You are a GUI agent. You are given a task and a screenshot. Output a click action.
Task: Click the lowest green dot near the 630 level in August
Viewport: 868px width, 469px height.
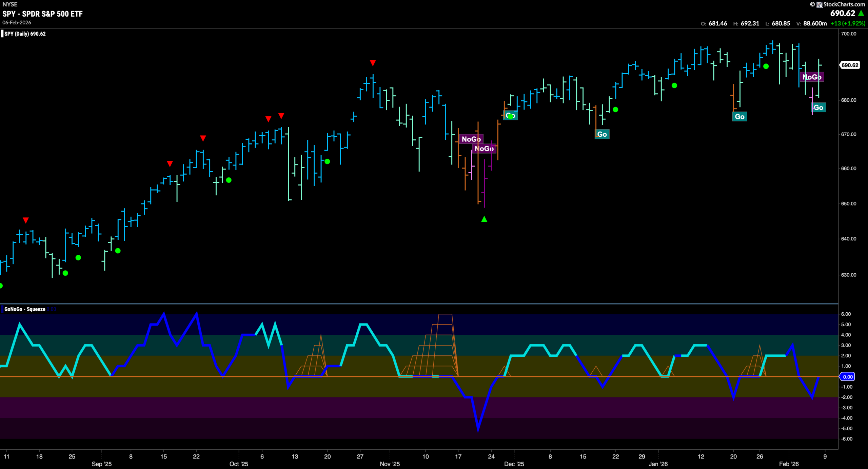click(65, 273)
